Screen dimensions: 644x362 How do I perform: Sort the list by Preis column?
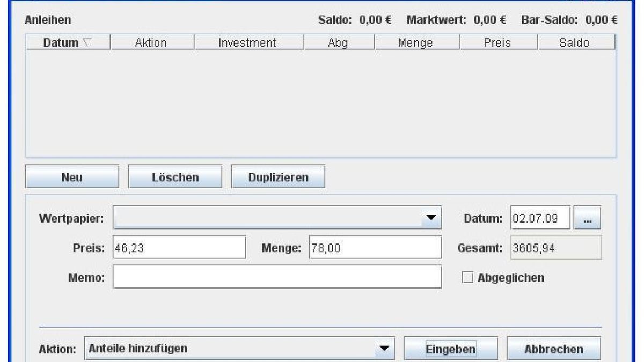[499, 43]
